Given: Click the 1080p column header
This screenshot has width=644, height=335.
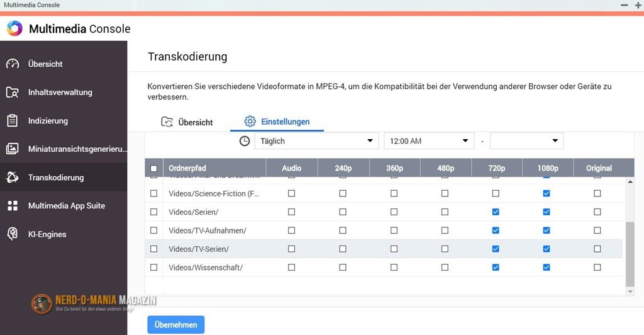Looking at the screenshot, I should coord(548,168).
